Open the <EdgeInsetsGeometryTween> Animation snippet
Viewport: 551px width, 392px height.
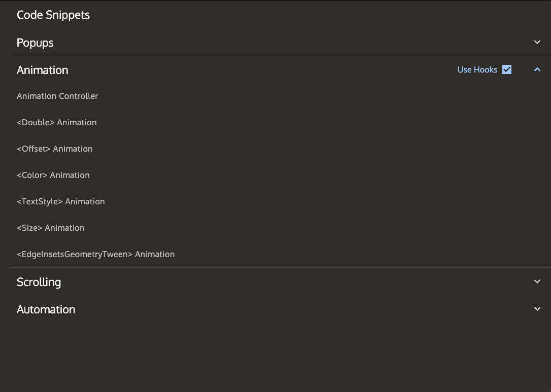(x=95, y=254)
